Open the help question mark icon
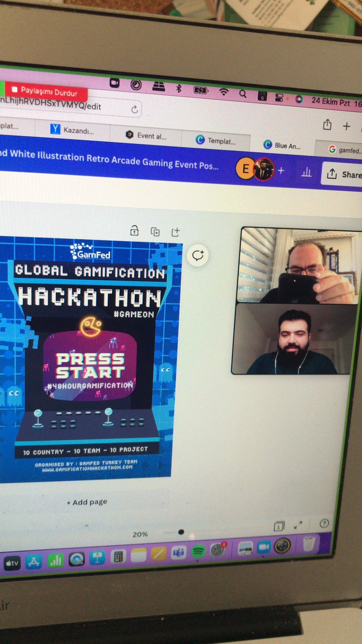 point(324,523)
